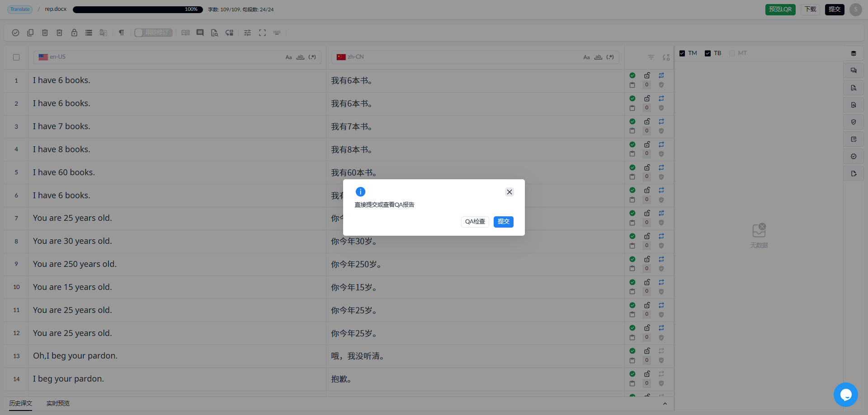This screenshot has height=415, width=868.
Task: Click the user avatar in the header
Action: pyautogui.click(x=855, y=9)
